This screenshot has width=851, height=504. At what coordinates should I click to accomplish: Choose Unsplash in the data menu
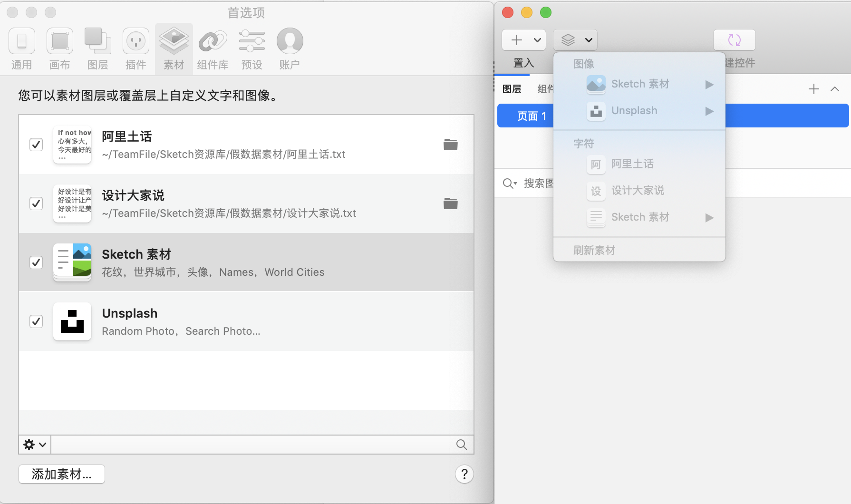point(639,111)
